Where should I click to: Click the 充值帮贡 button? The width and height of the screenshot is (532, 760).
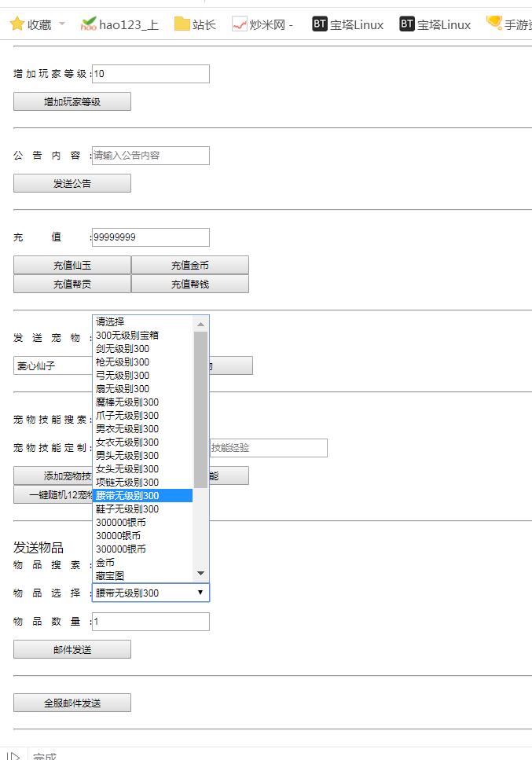point(72,284)
